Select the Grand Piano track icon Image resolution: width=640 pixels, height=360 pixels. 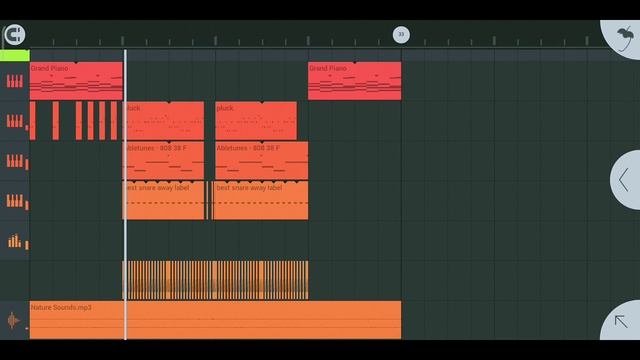[15, 81]
